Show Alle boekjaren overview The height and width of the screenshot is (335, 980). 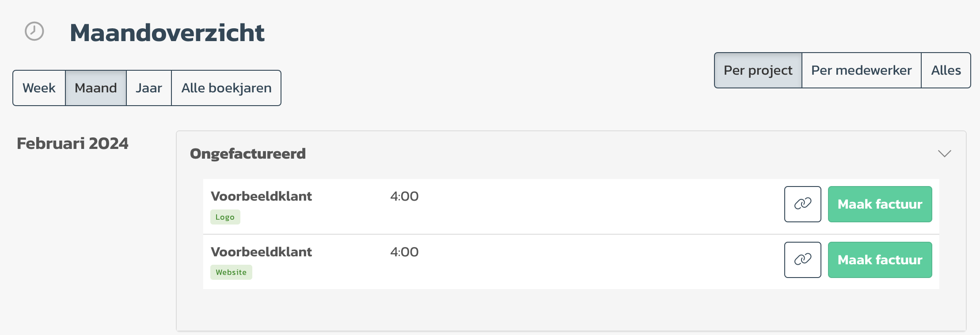[226, 88]
